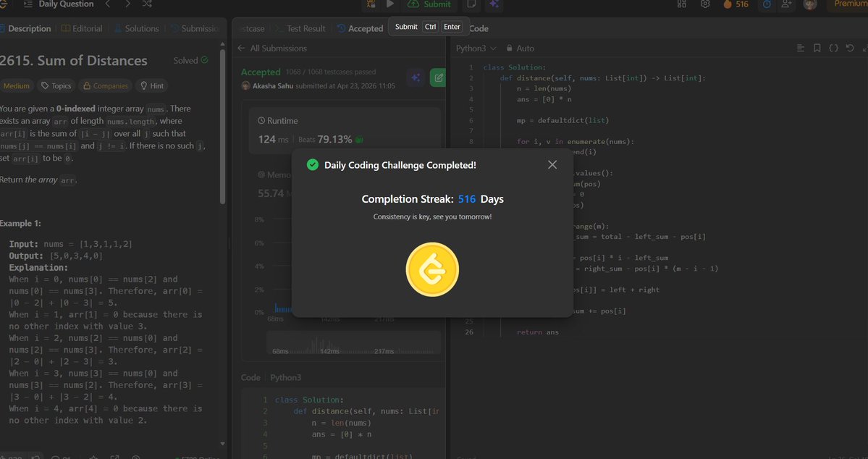Switch to the Solutions tab
Image resolution: width=868 pixels, height=459 pixels.
tap(136, 29)
